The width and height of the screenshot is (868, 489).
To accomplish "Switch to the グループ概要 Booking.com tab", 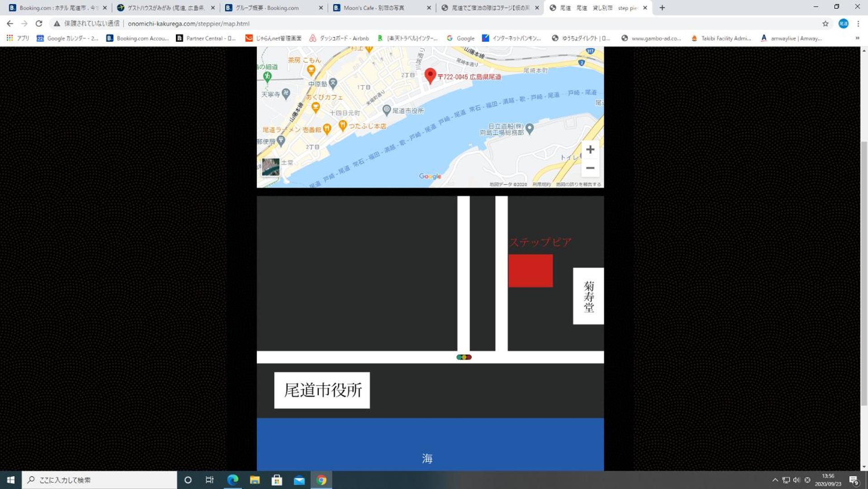I will 274,8.
